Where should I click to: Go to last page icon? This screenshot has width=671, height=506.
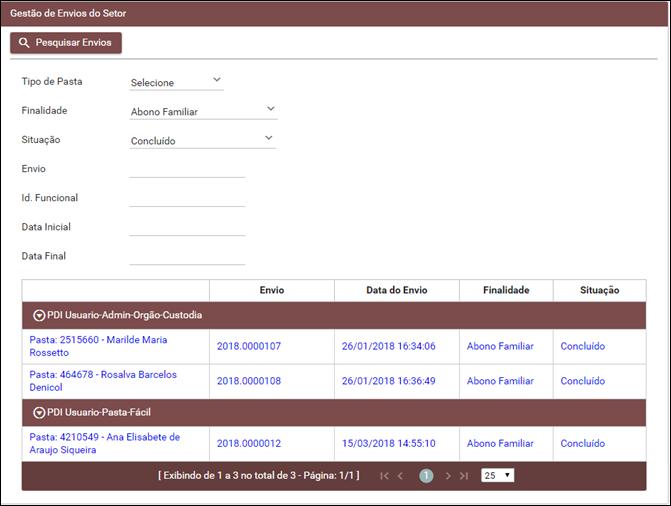tap(464, 476)
